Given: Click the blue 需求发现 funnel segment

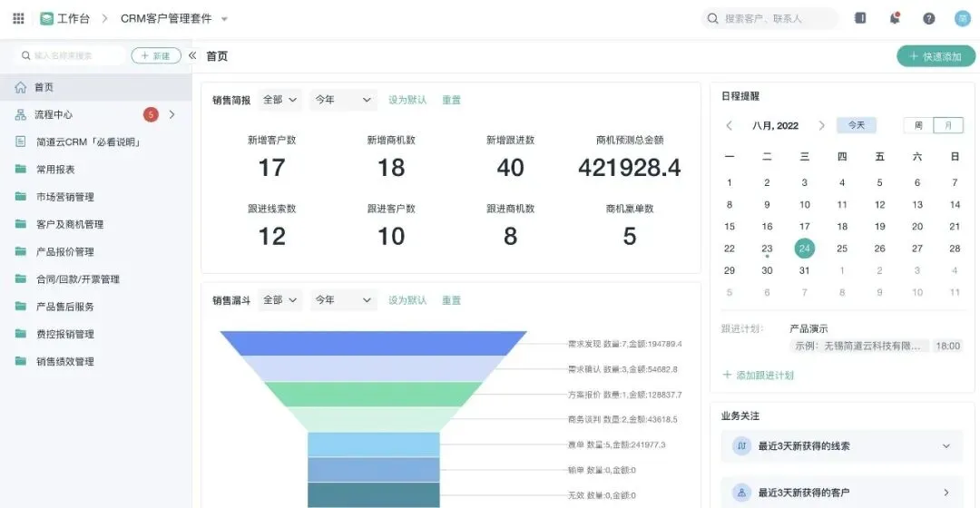Looking at the screenshot, I should pos(373,344).
